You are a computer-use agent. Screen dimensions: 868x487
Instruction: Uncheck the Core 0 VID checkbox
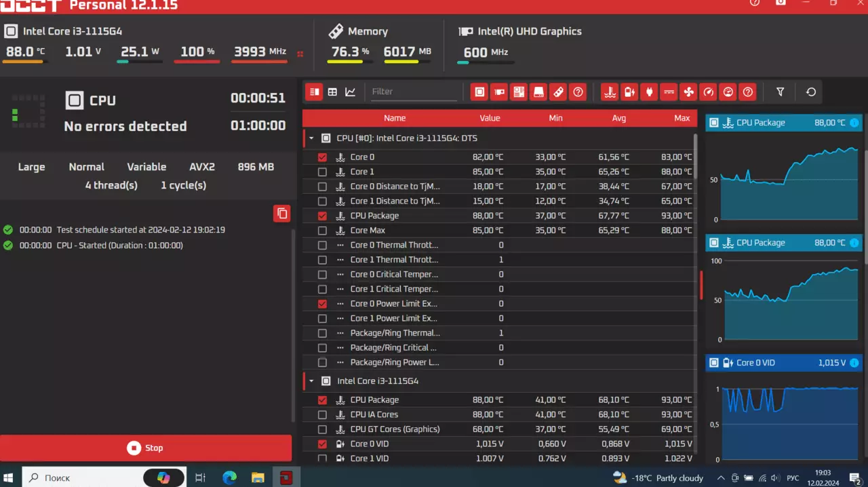[x=322, y=444]
